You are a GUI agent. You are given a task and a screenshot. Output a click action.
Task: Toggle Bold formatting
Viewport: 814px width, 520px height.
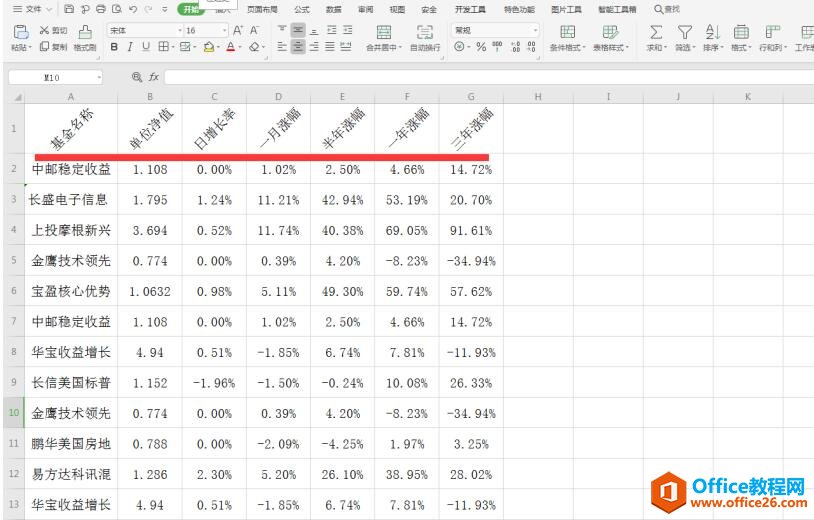(x=114, y=47)
